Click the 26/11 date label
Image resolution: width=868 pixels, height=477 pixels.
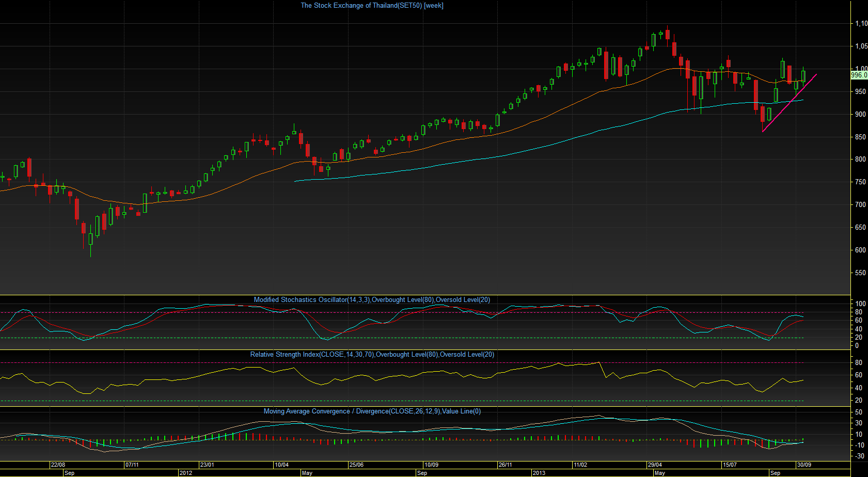(506, 465)
